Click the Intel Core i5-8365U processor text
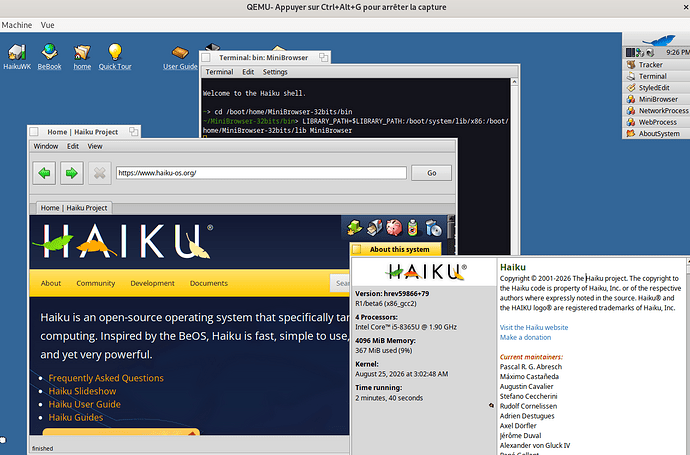The image size is (690, 455). [x=406, y=327]
